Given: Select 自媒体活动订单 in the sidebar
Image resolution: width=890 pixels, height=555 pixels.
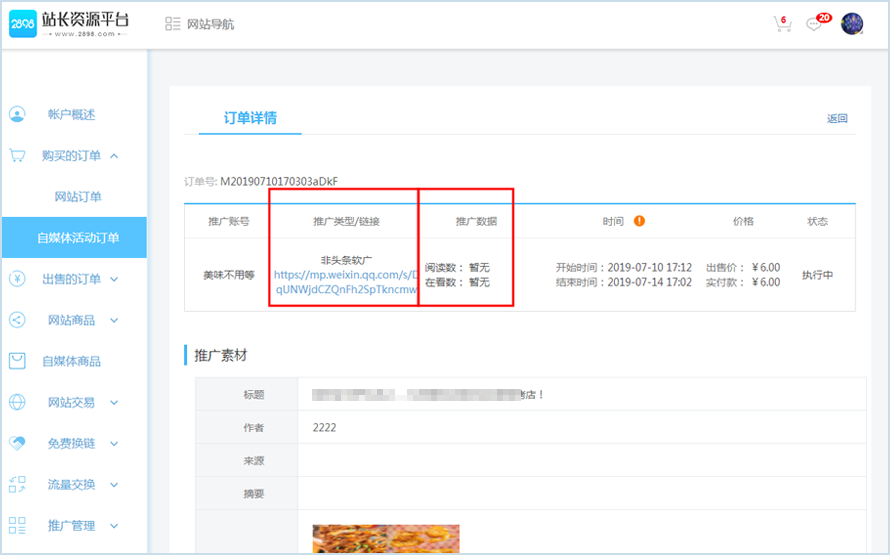Looking at the screenshot, I should tap(78, 238).
